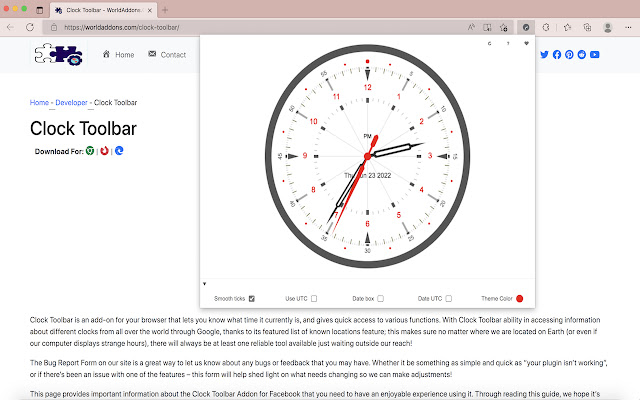Download for Chrome icon

pos(90,151)
